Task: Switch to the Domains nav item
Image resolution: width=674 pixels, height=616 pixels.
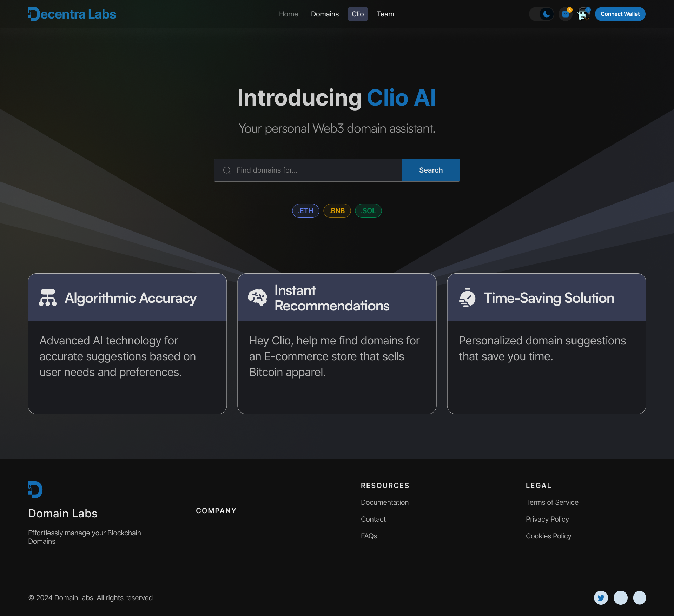Action: (324, 14)
